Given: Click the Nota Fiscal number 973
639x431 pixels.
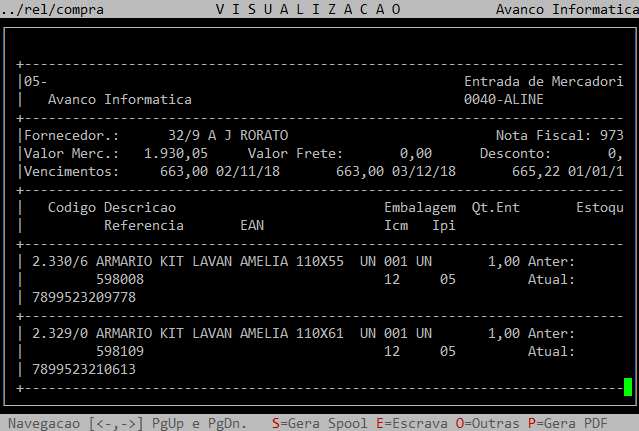Looking at the screenshot, I should coord(611,136).
